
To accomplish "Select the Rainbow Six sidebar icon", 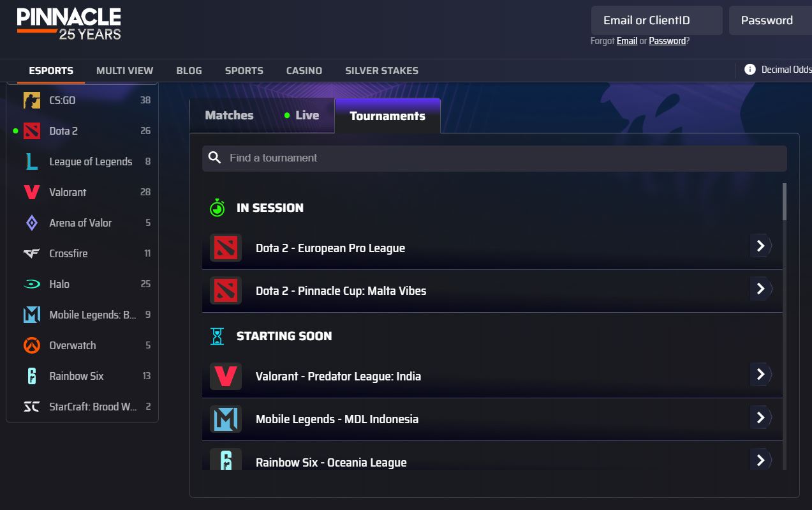I will [x=32, y=376].
